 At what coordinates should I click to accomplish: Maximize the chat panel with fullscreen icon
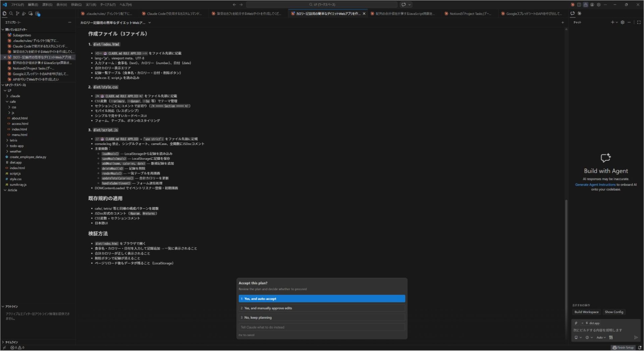639,22
